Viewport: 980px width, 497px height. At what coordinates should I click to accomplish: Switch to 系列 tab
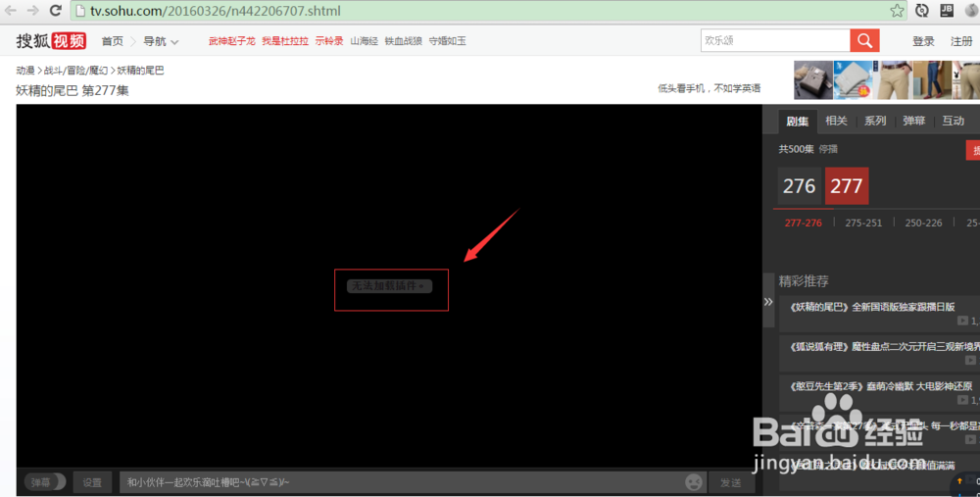[875, 122]
